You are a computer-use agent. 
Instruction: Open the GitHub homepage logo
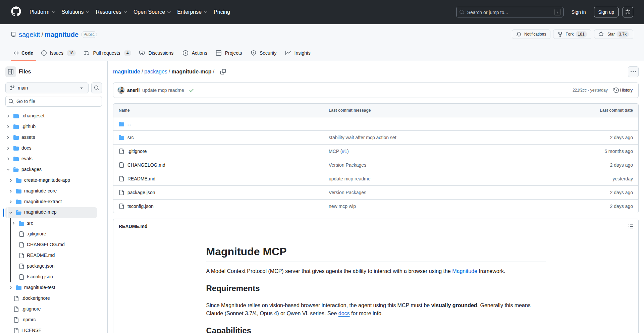coord(16,12)
